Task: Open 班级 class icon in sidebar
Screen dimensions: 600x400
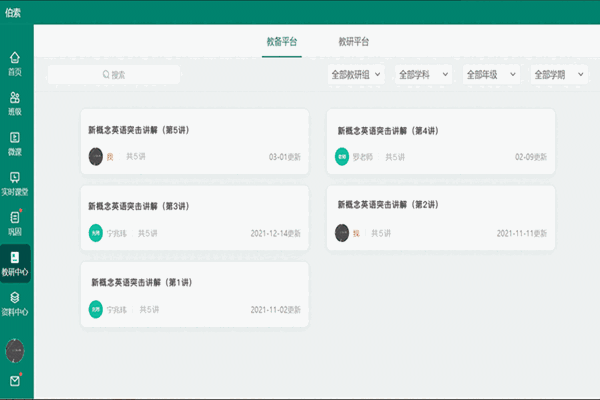Action: coord(15,98)
